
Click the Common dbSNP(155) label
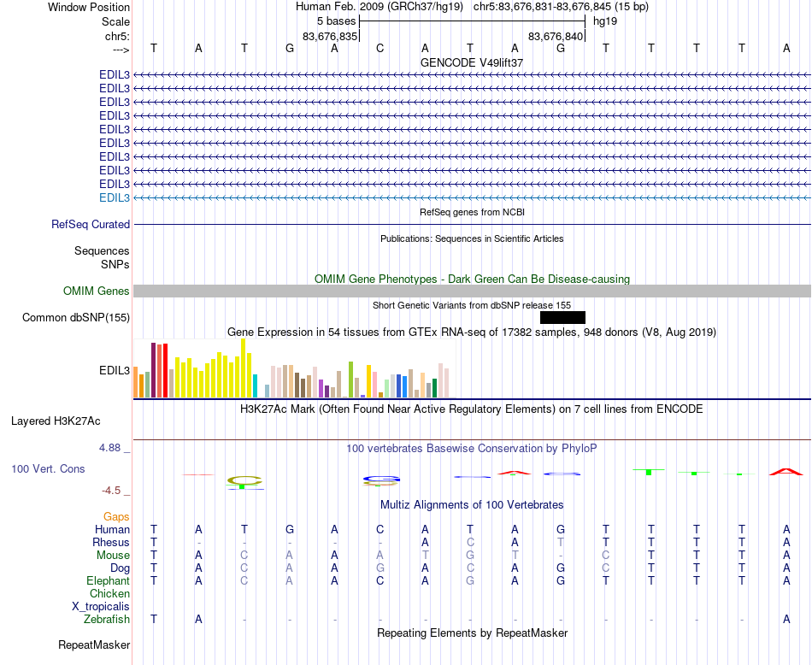76,317
